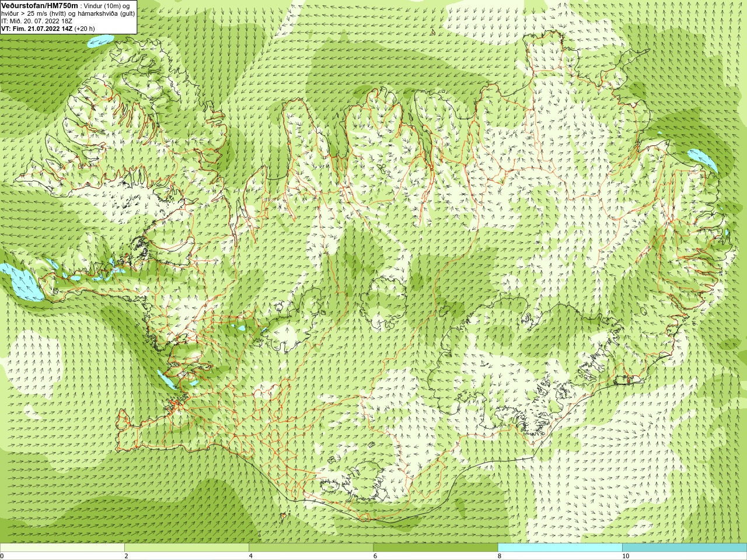Click the scale label '8'
This screenshot has height=560, width=747.
500,556
